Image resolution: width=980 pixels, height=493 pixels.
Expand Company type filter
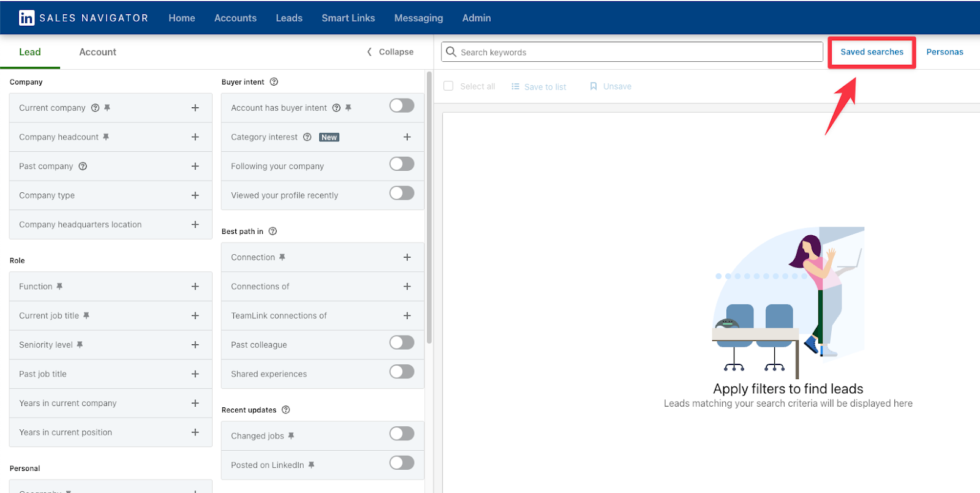click(x=195, y=195)
